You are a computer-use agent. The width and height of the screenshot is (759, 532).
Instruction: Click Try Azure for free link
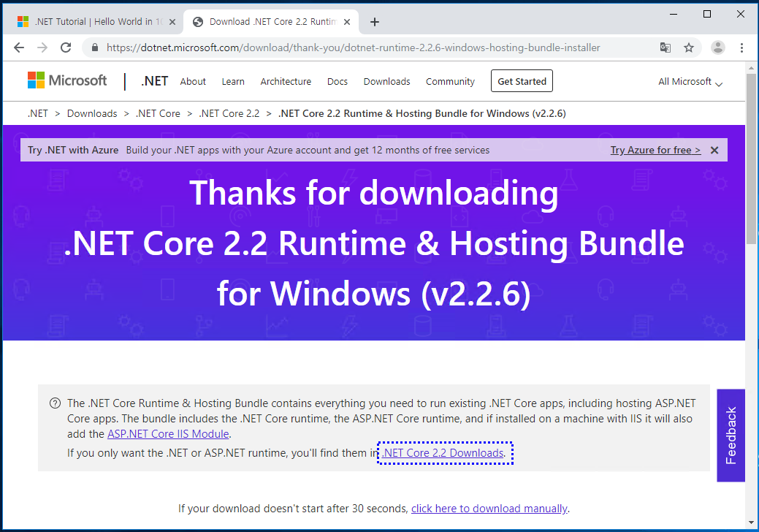pos(655,150)
